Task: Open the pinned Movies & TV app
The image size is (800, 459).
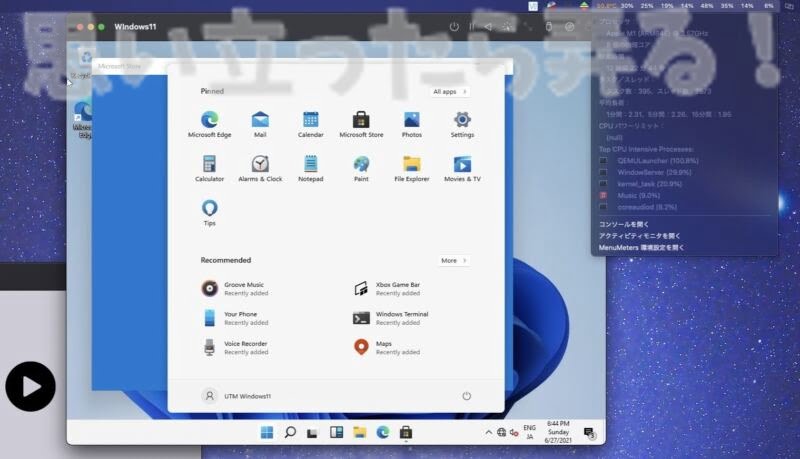Action: point(462,168)
